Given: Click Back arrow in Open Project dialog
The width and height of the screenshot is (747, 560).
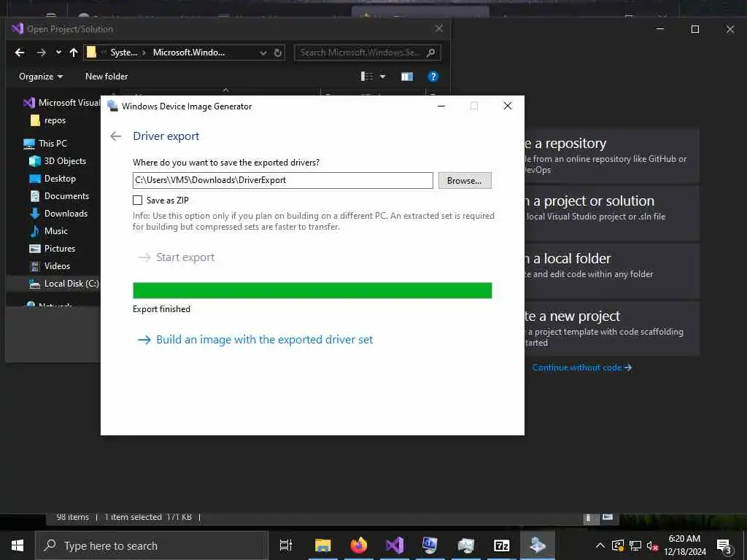Looking at the screenshot, I should [20, 52].
